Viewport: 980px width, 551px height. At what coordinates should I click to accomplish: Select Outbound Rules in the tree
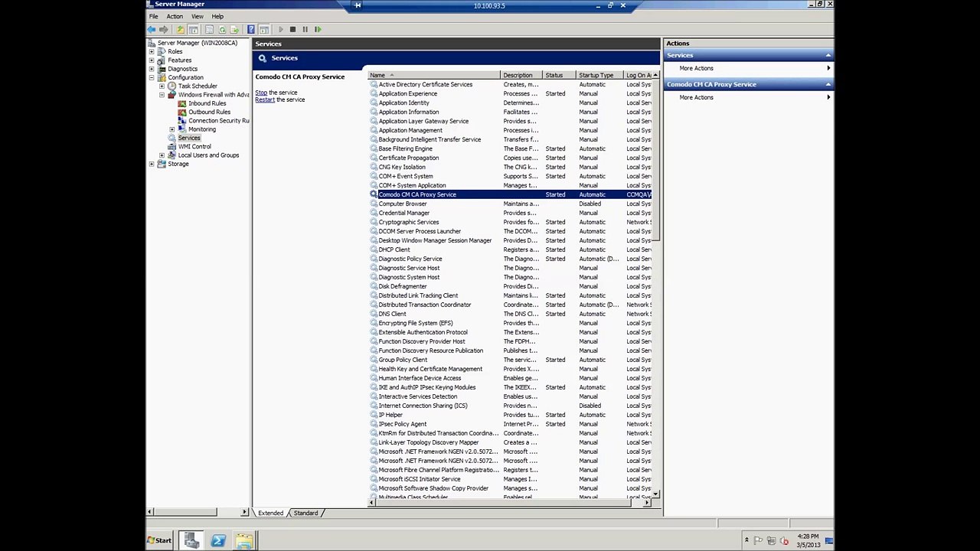[x=209, y=112]
